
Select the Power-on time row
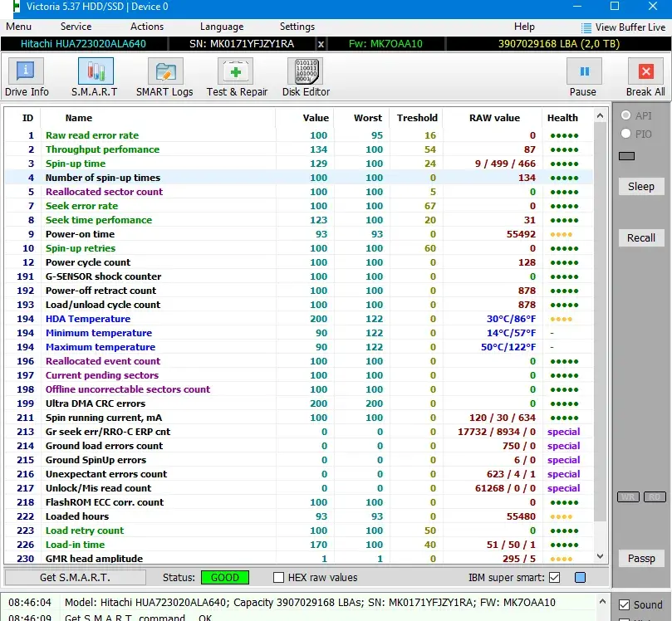[299, 234]
